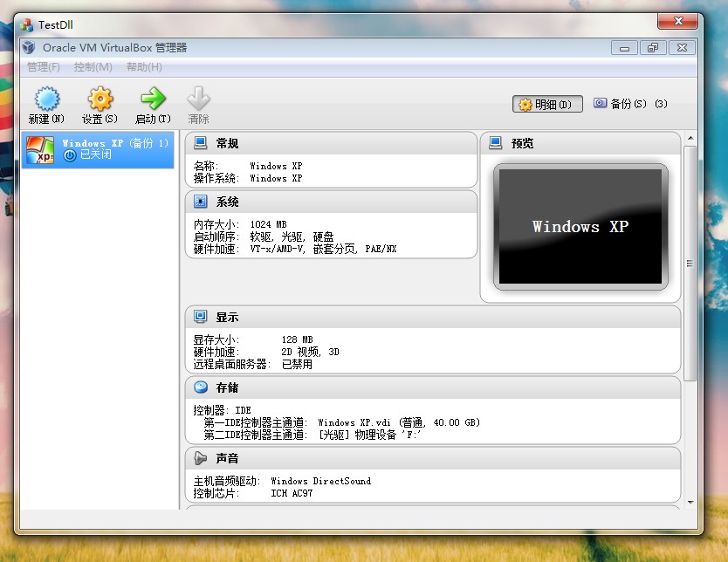Click the 已关闭 powered-off state text

(x=96, y=154)
